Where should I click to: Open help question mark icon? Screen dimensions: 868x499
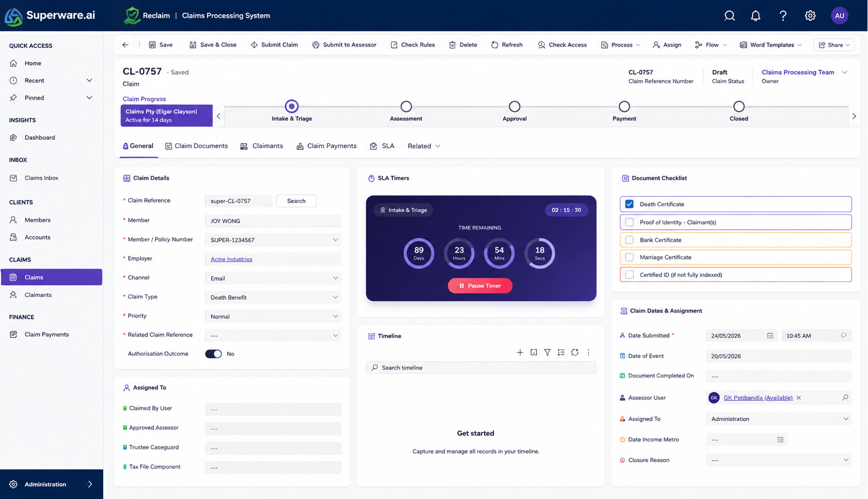[x=783, y=16]
